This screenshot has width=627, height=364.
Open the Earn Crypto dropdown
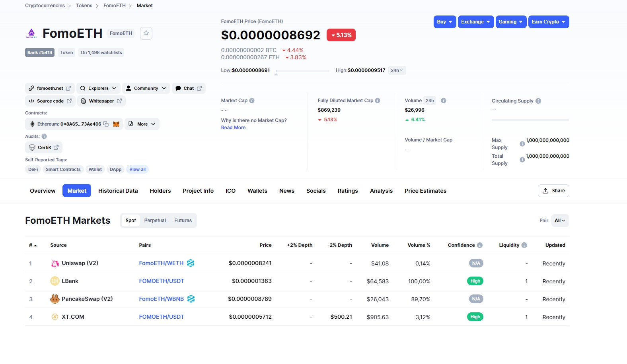click(x=549, y=22)
